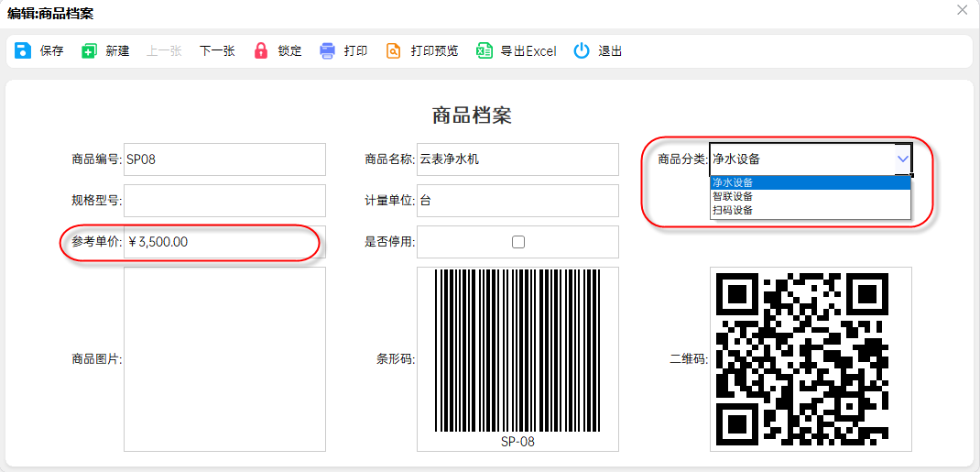Open the 商品分类 dropdown arrow
Viewport: 980px width, 472px height.
coord(903,159)
